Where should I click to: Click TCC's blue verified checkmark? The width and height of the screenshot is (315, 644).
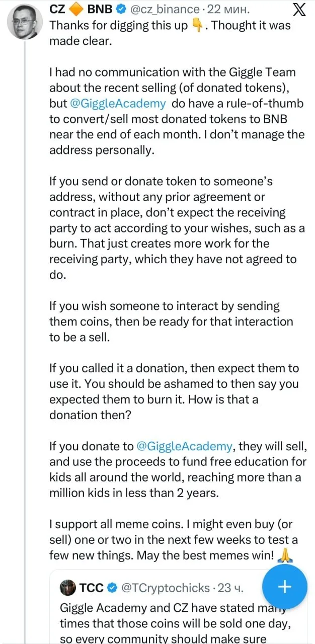click(113, 587)
